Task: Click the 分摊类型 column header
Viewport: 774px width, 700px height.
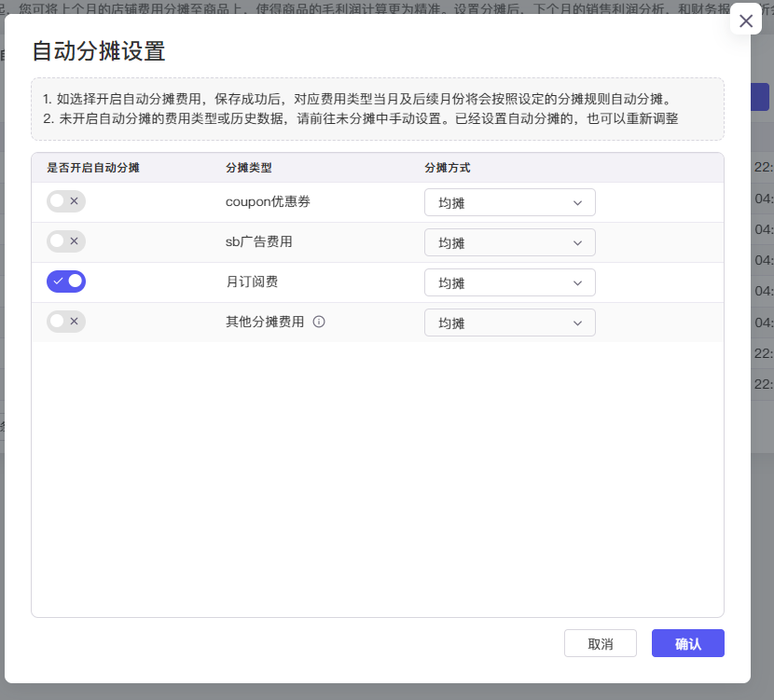Action: point(249,168)
